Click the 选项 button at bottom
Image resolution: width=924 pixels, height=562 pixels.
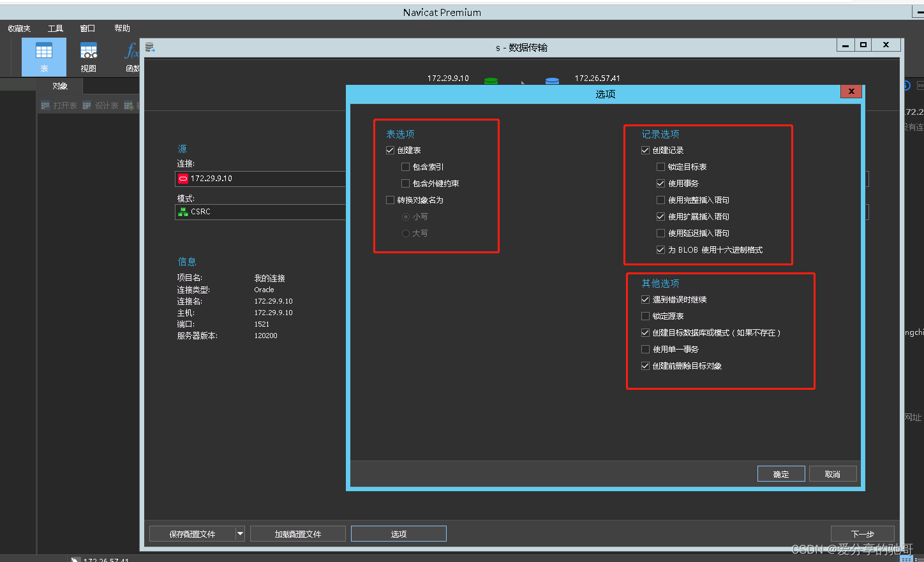pos(399,534)
